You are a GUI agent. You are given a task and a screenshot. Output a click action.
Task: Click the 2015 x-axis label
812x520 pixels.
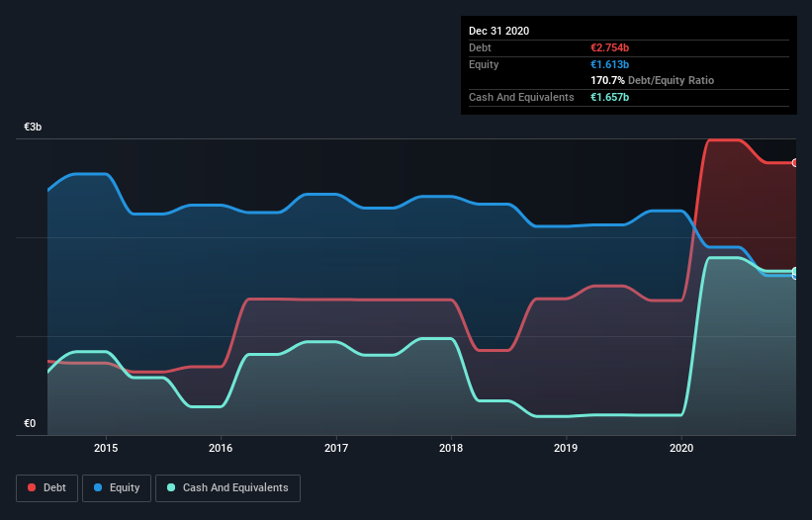(x=106, y=448)
